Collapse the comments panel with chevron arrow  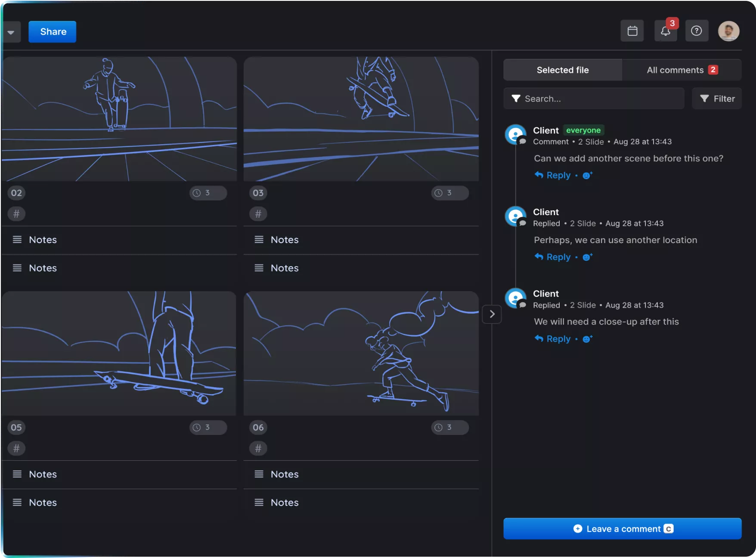point(492,314)
